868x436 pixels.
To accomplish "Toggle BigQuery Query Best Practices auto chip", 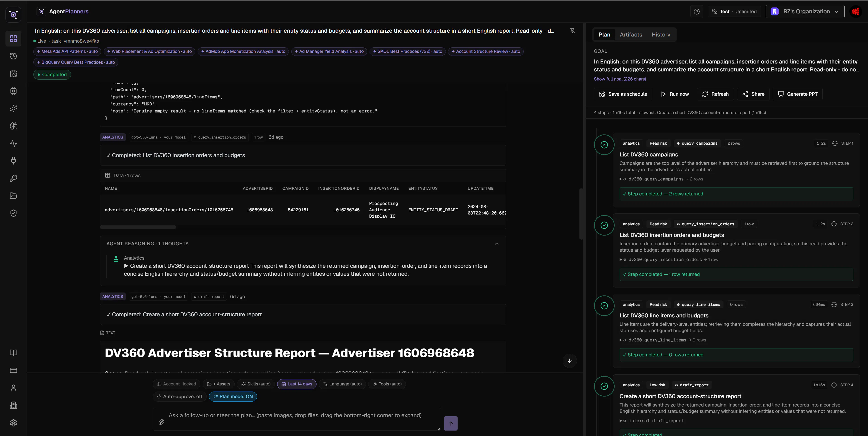I will pos(76,62).
